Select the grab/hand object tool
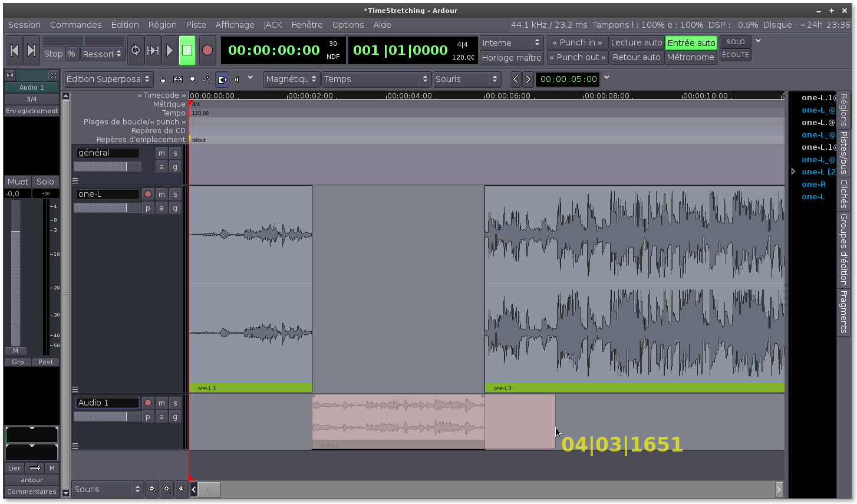This screenshot has height=504, width=857. [163, 80]
